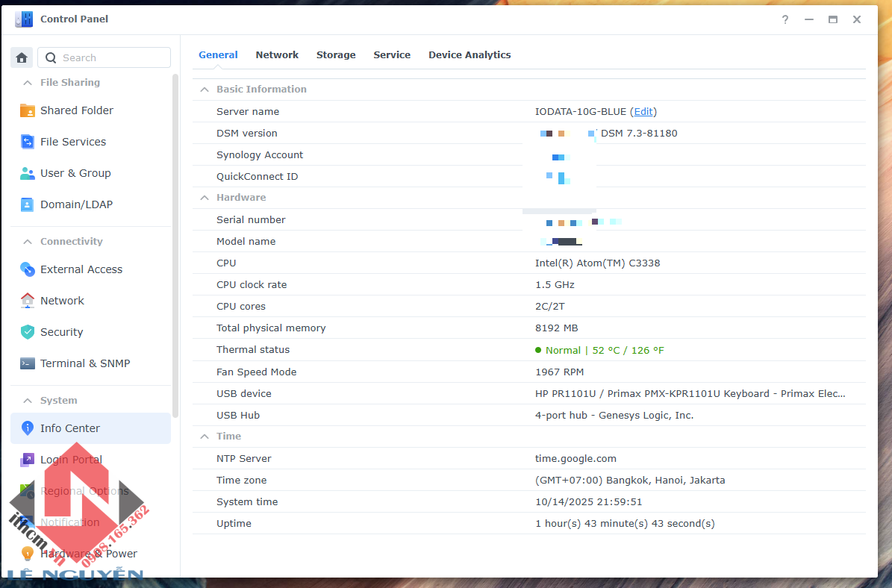Collapse the Time group
Viewport: 892px width, 588px height.
[x=204, y=437]
